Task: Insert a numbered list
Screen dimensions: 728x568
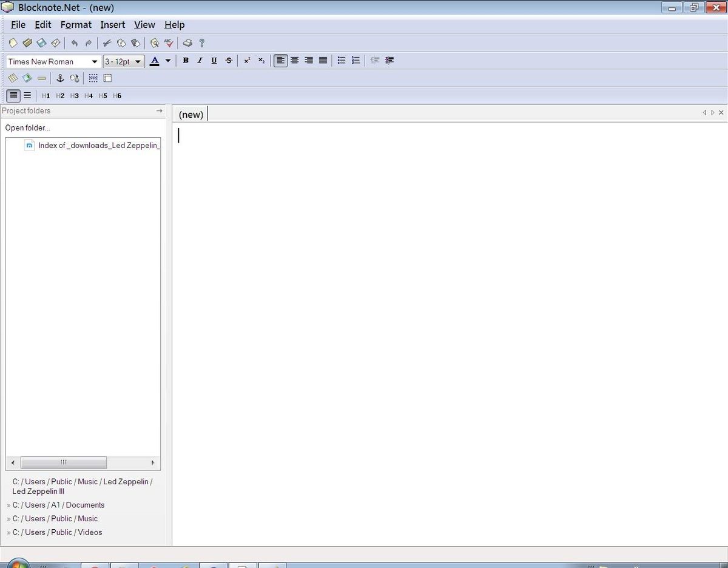Action: (356, 61)
